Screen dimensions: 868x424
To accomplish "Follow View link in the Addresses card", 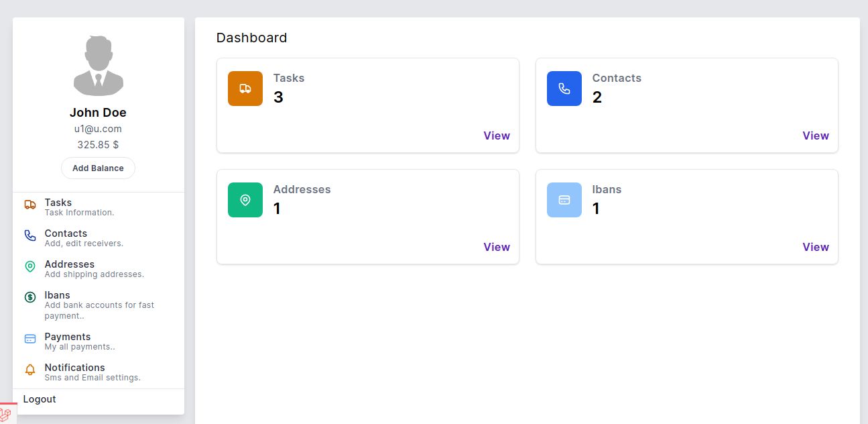I will [497, 247].
